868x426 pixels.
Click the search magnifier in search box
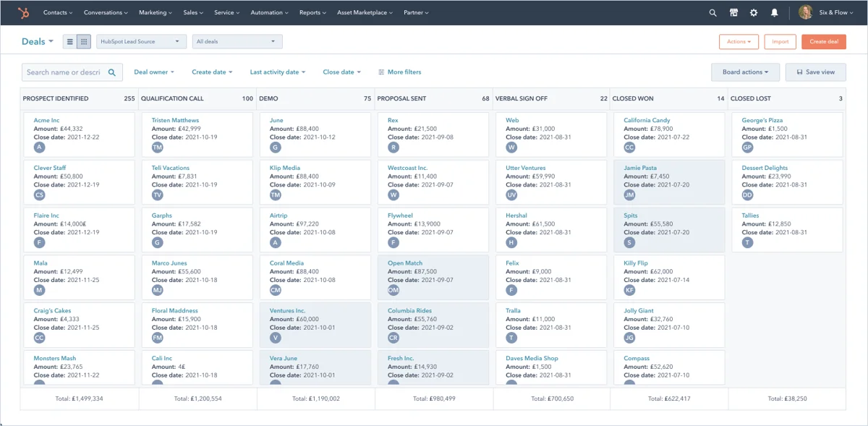(112, 72)
